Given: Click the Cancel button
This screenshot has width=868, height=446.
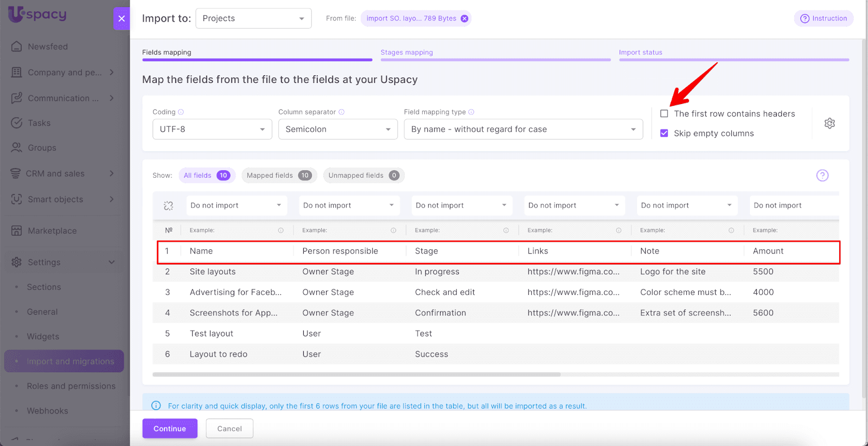Looking at the screenshot, I should click(229, 429).
